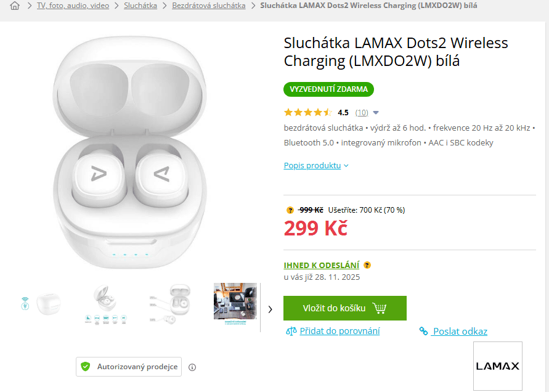Click the info circle icon near the seller badge

pos(192,367)
